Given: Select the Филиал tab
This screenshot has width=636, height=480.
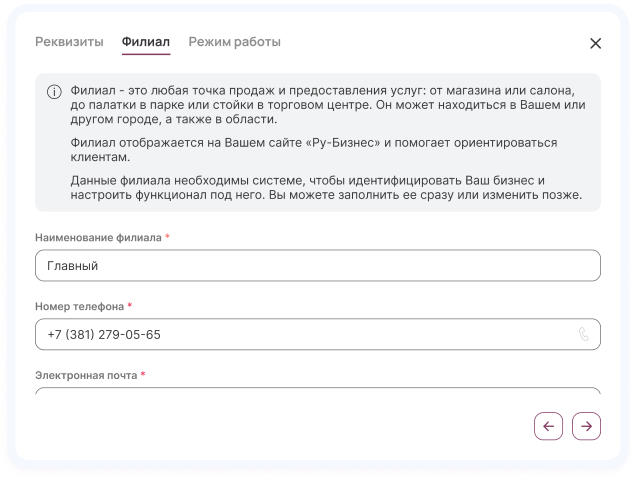Looking at the screenshot, I should [x=145, y=42].
